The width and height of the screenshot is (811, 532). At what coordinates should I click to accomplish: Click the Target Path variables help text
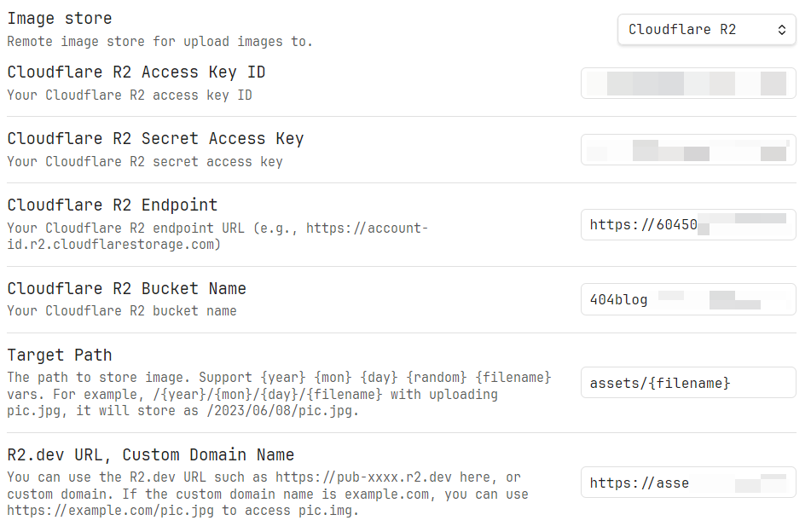click(279, 394)
